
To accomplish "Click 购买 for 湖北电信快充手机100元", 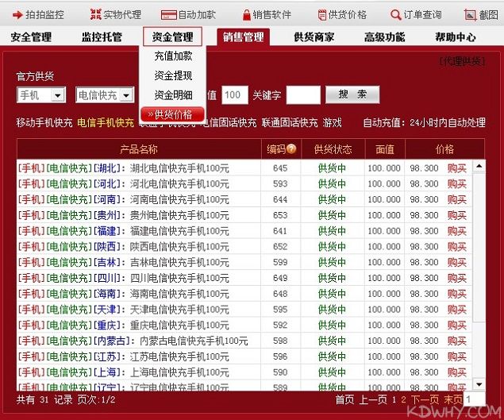I will 456,168.
